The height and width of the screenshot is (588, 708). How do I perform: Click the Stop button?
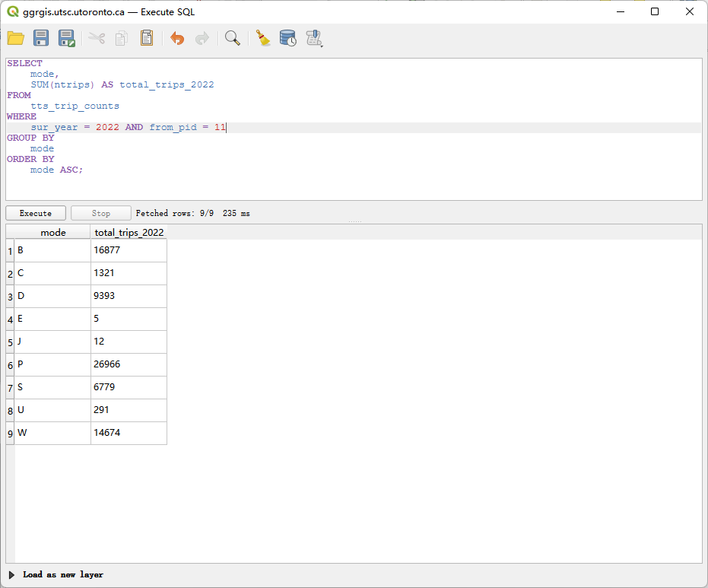(100, 213)
